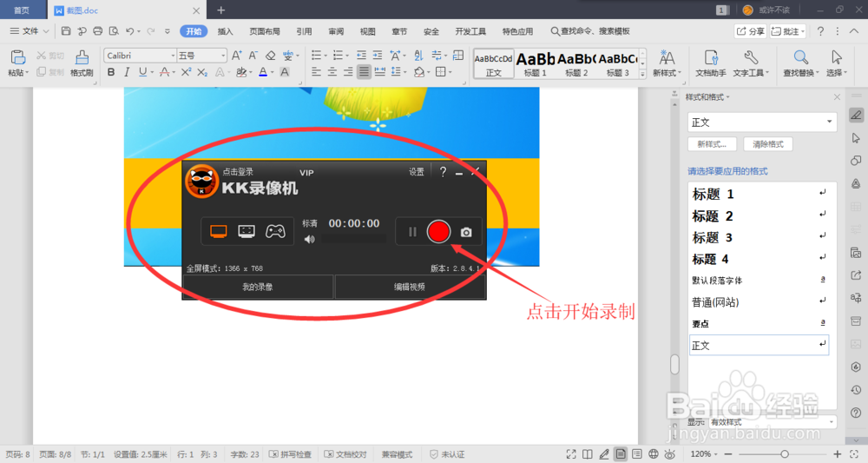Decrease font size with A- icon
Image resolution: width=868 pixels, height=463 pixels.
[x=253, y=56]
